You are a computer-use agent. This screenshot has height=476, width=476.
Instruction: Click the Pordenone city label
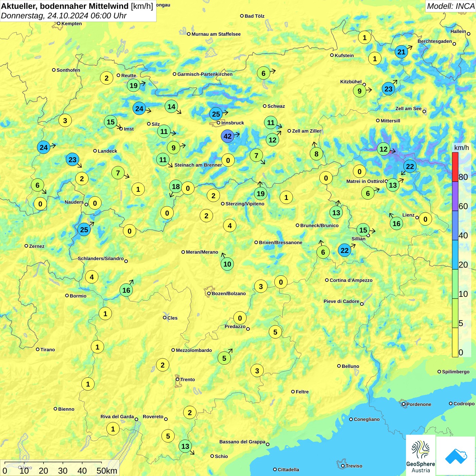point(419,404)
